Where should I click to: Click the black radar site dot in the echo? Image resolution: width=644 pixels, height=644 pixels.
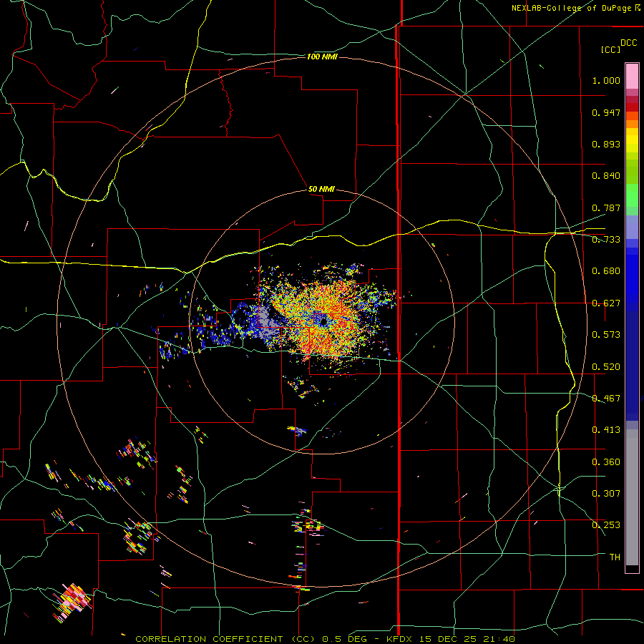click(323, 321)
